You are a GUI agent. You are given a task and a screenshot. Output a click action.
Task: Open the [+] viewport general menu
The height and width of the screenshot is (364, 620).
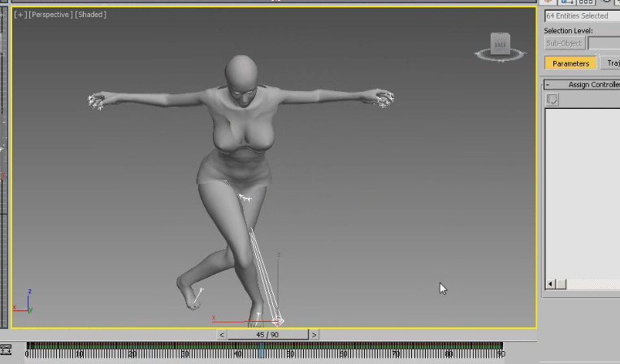[x=20, y=15]
